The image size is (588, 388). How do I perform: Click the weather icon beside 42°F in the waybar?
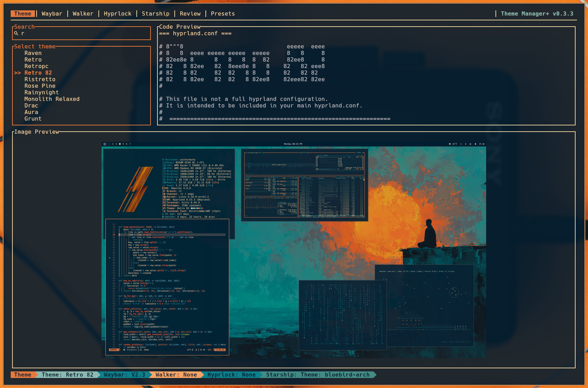coord(450,143)
